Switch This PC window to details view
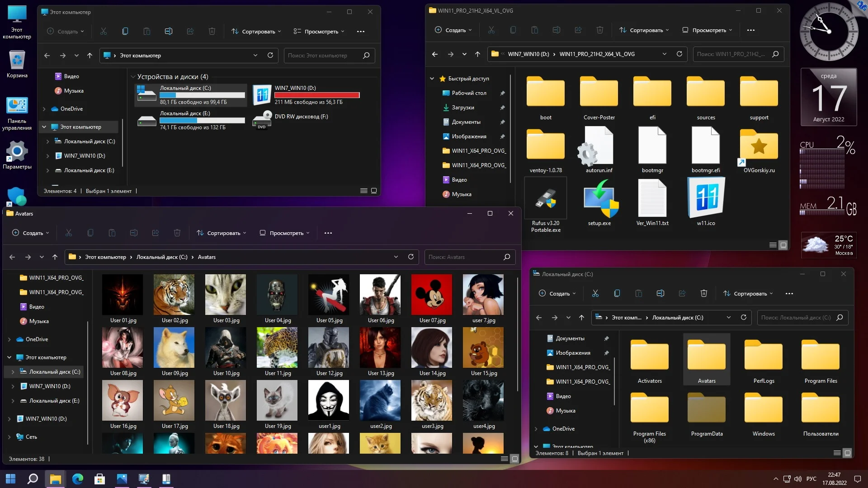The height and width of the screenshot is (488, 868). click(363, 191)
